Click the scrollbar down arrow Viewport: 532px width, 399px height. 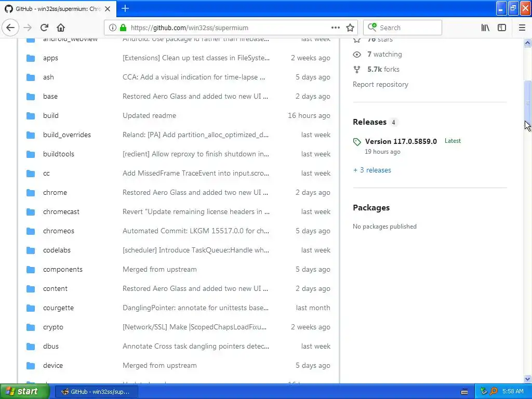(x=527, y=379)
